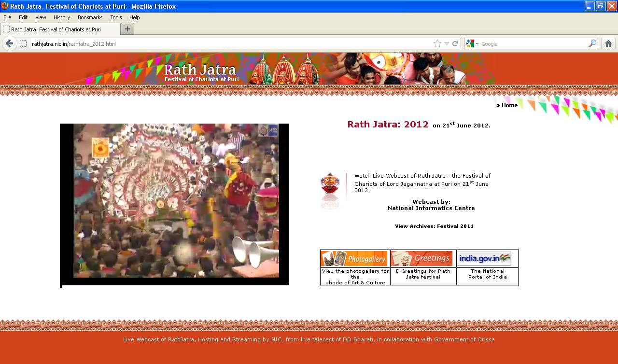Open the File menu

tap(7, 17)
